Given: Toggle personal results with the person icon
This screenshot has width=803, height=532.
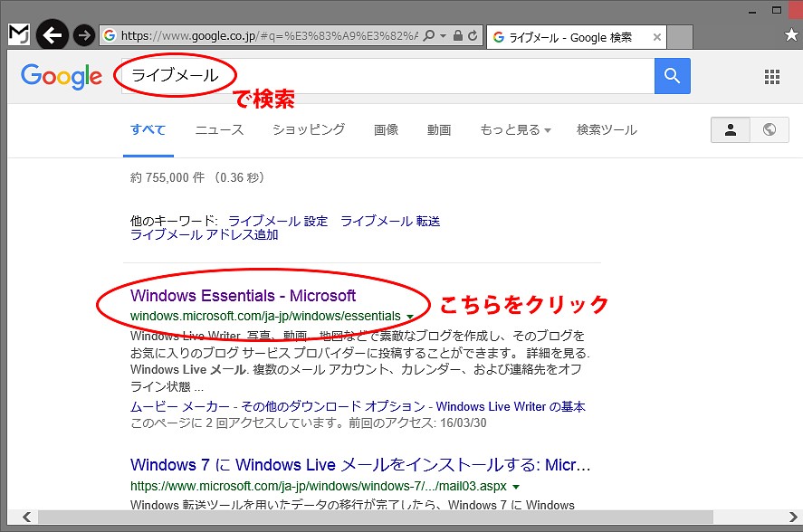Looking at the screenshot, I should [x=731, y=130].
